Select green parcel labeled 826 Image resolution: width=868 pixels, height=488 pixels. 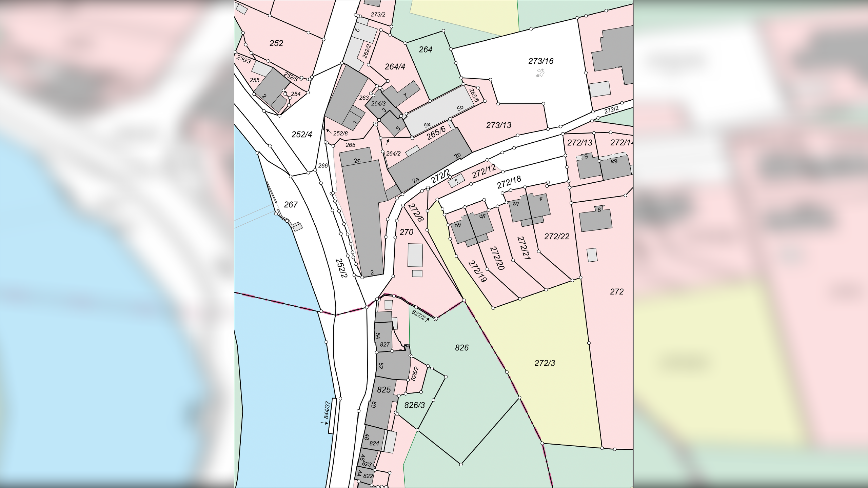click(x=461, y=348)
